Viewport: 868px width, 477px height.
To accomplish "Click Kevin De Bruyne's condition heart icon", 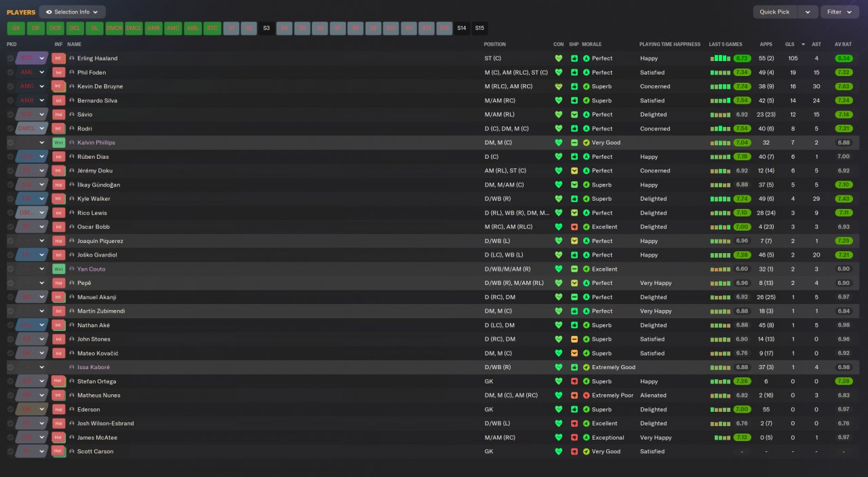I will [559, 86].
